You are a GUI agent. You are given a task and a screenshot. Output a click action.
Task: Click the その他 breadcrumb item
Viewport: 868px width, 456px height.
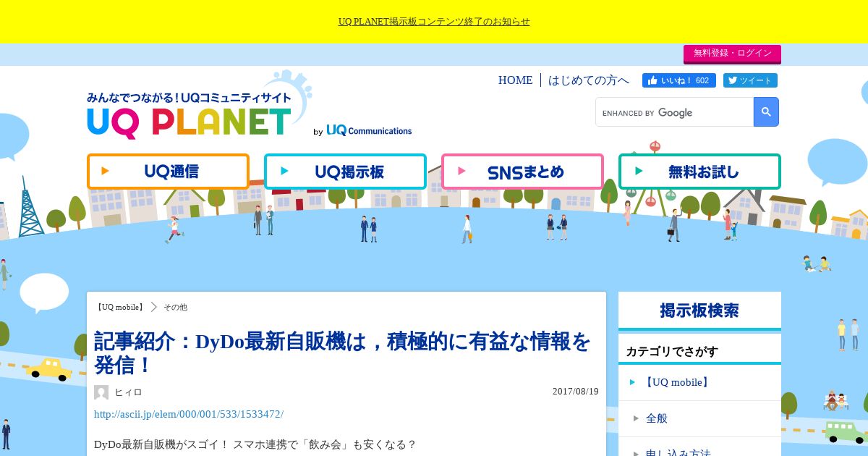point(175,307)
